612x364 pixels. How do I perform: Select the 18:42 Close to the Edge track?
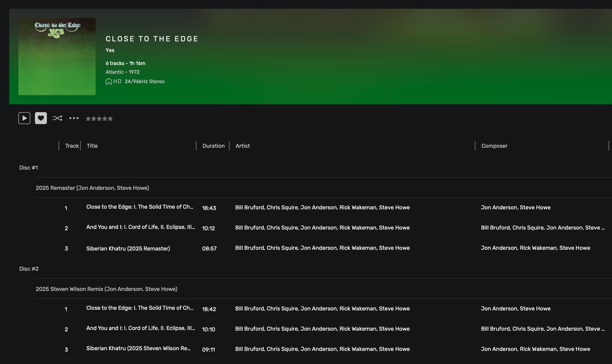pos(324,309)
